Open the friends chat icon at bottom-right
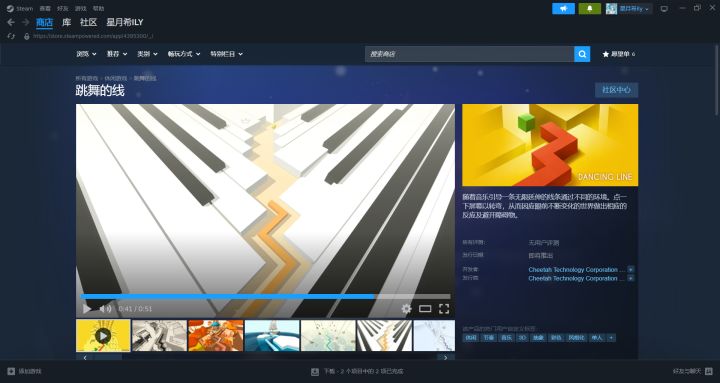720x383 pixels. click(709, 371)
